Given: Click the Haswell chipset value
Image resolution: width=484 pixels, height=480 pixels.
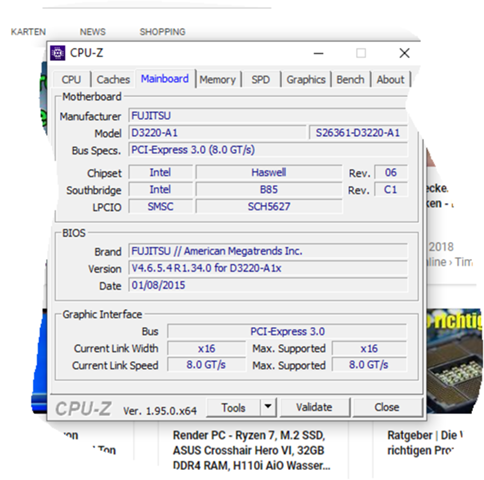Looking at the screenshot, I should click(x=269, y=172).
